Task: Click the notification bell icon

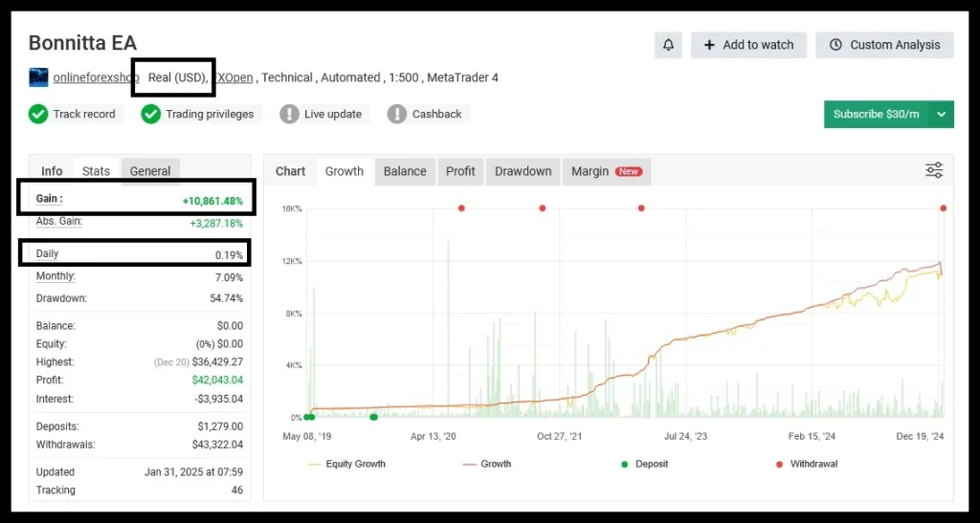Action: point(668,45)
